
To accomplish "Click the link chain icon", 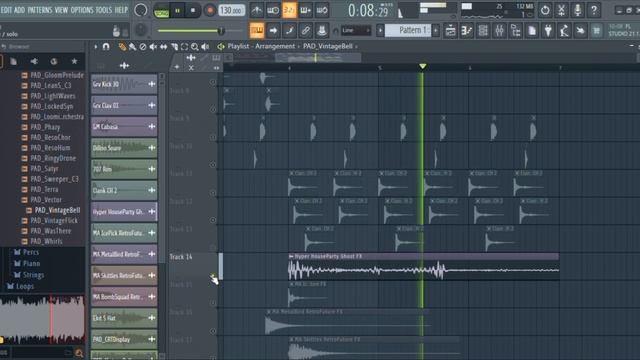I will [306, 30].
